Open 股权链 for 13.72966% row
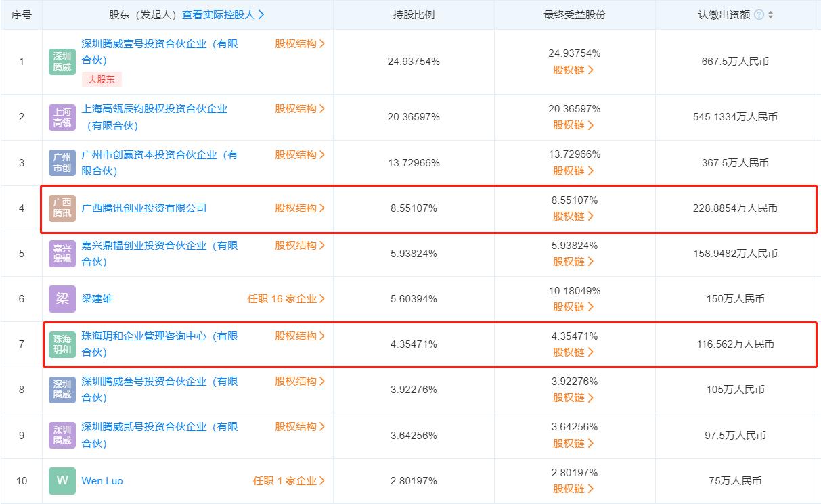 pyautogui.click(x=574, y=171)
